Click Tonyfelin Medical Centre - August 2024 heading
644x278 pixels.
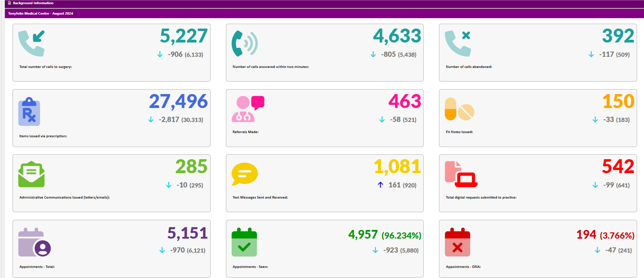point(40,14)
